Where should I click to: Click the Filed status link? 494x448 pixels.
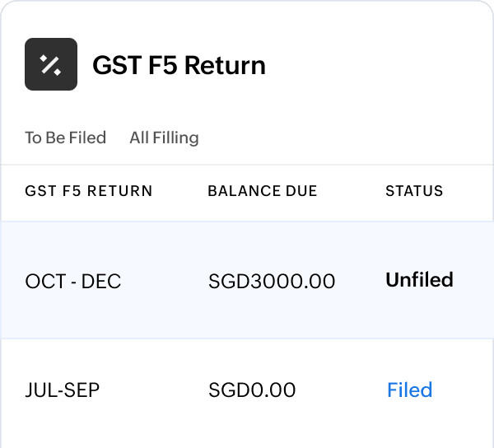tap(409, 390)
